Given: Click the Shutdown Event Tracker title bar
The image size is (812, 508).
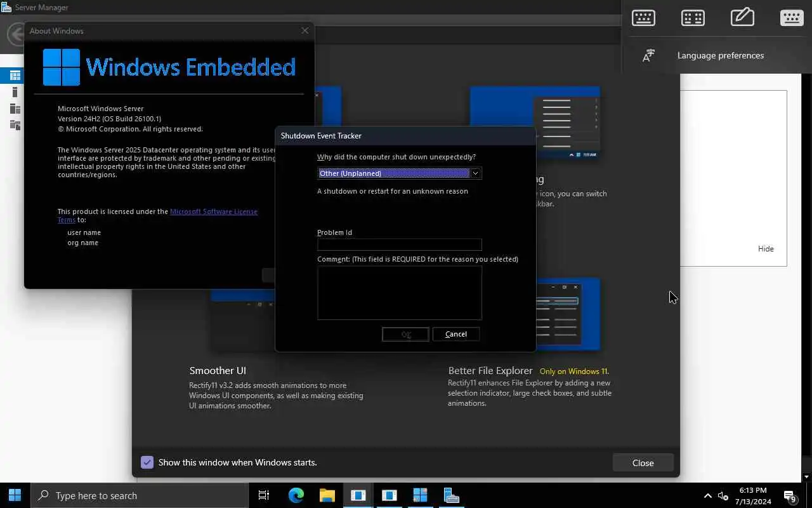Looking at the screenshot, I should tap(405, 136).
